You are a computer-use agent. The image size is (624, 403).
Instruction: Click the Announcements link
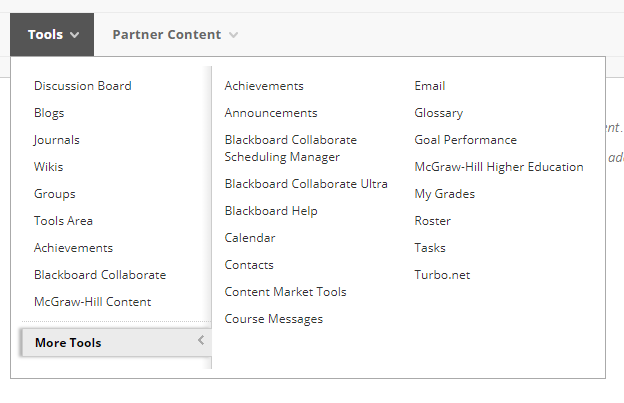tap(271, 113)
